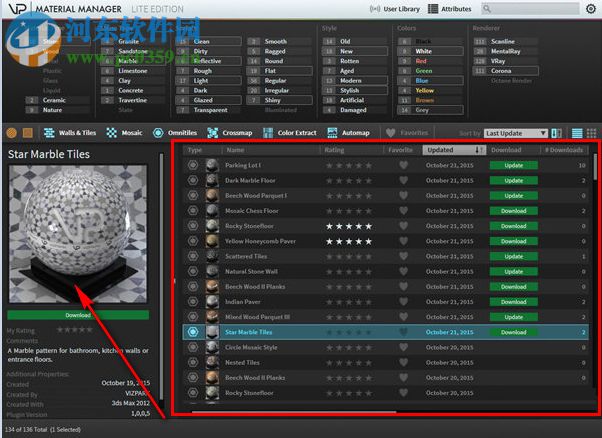602x438 pixels.
Task: Rate Mixed Wood Parquet III with stars
Action: pyautogui.click(x=349, y=317)
